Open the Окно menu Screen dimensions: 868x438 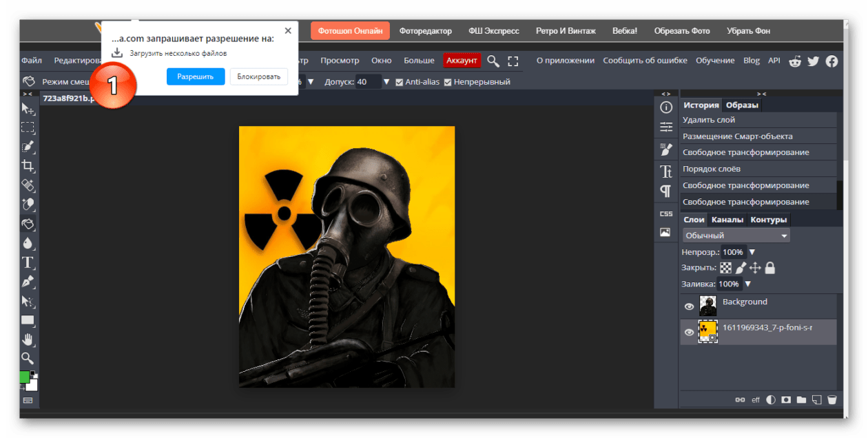tap(381, 61)
